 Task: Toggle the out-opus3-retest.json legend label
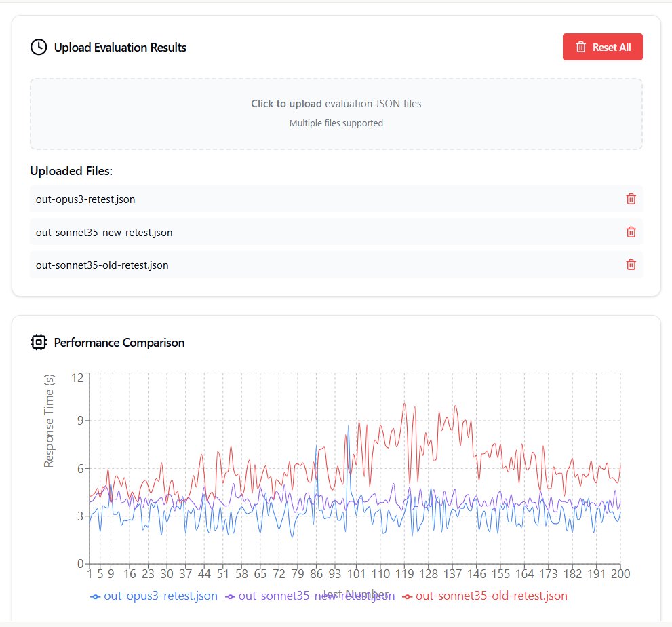pos(160,596)
